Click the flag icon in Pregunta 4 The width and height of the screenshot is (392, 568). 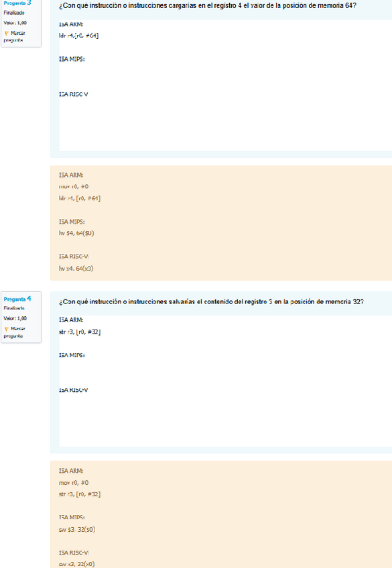[6, 329]
